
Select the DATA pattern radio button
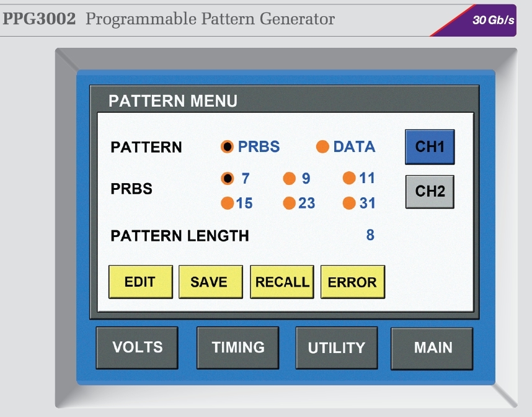[x=322, y=147]
